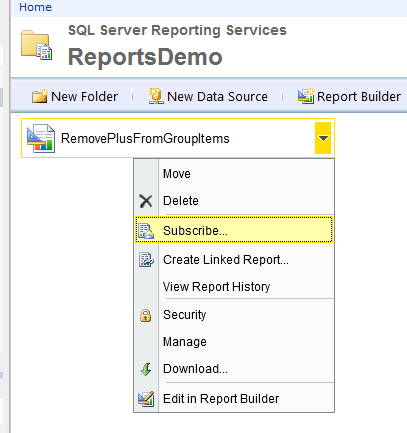Click the Subscribe icon in menu
Image resolution: width=407 pixels, height=433 pixels.
[x=146, y=231]
